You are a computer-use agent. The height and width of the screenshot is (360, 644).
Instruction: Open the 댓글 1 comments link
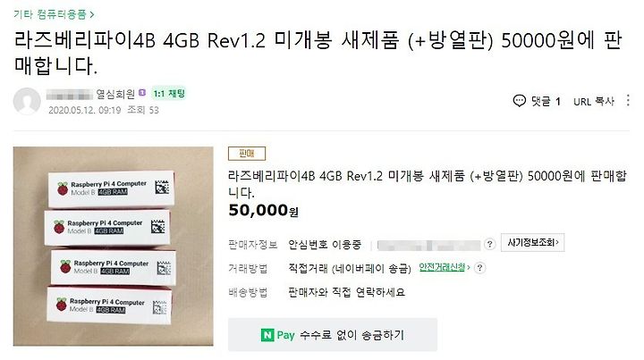[537, 101]
